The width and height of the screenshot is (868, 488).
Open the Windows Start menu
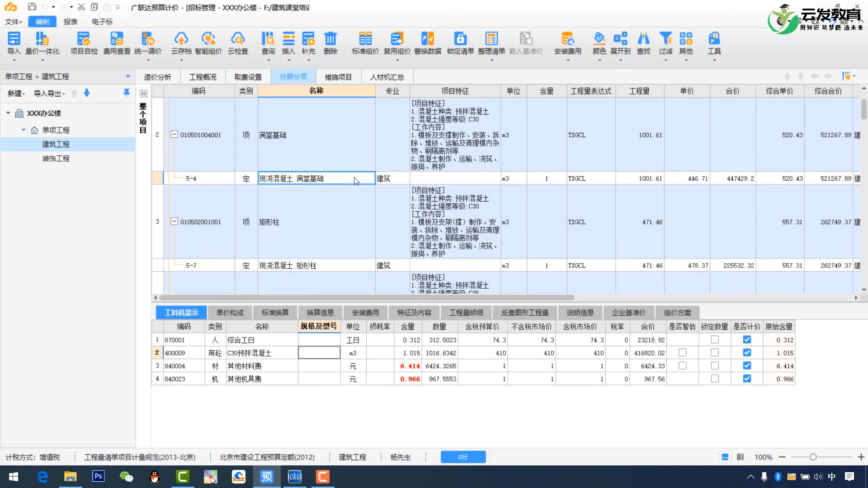pyautogui.click(x=14, y=477)
